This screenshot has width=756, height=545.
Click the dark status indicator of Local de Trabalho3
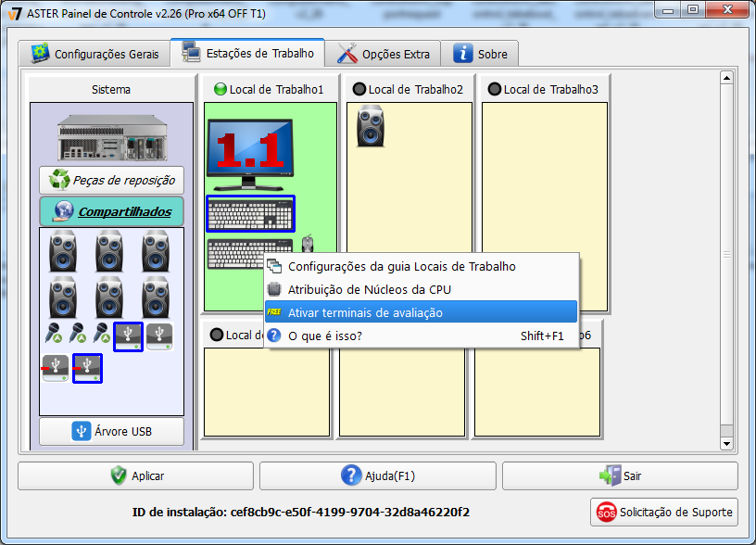495,89
